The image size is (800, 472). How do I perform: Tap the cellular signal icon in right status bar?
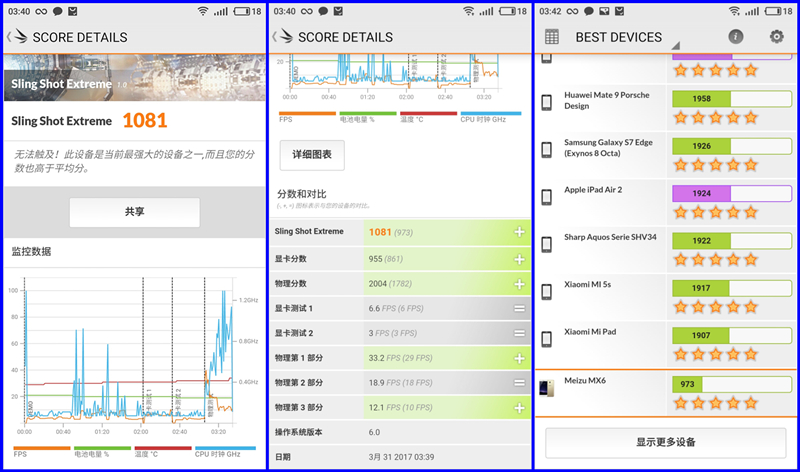click(x=752, y=11)
